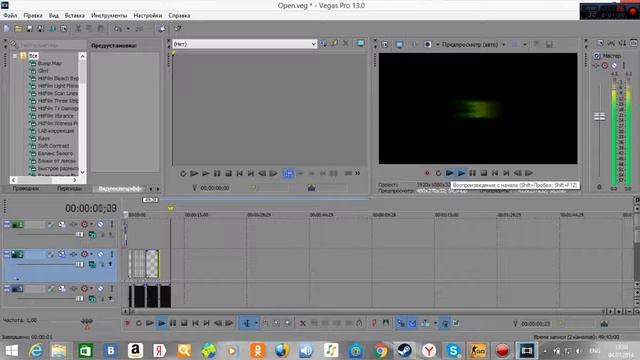The height and width of the screenshot is (360, 640).
Task: Click Go to End in timeline transport bar
Action: pos(207,323)
